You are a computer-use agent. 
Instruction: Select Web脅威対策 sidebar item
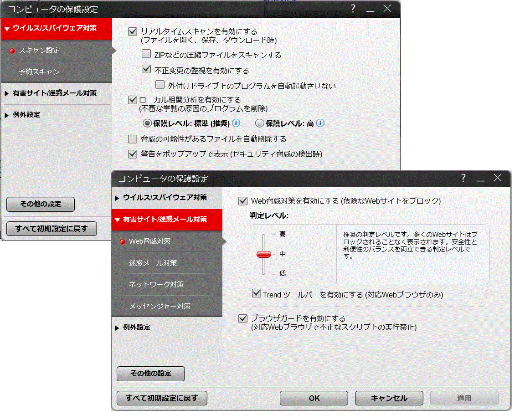tap(167, 241)
